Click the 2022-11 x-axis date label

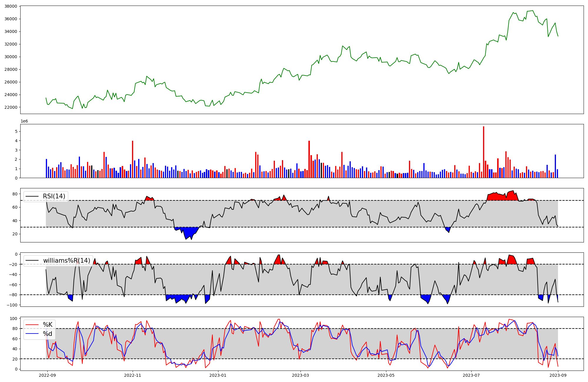point(133,375)
